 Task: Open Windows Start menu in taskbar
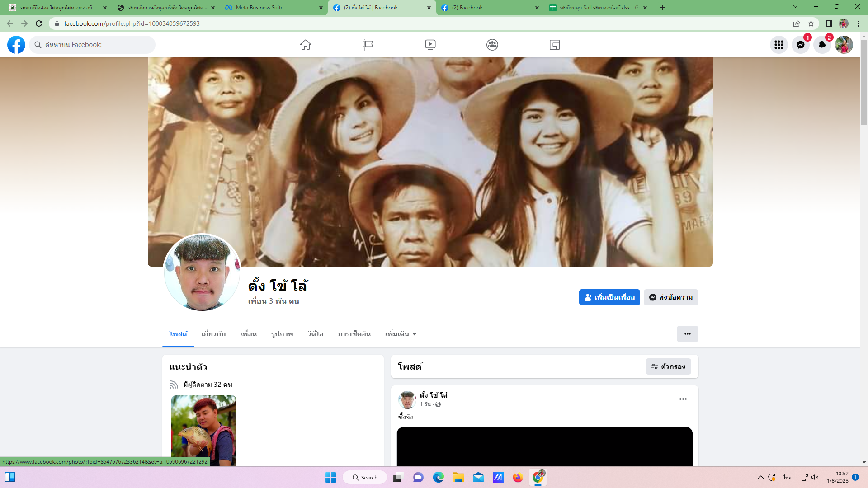(330, 478)
